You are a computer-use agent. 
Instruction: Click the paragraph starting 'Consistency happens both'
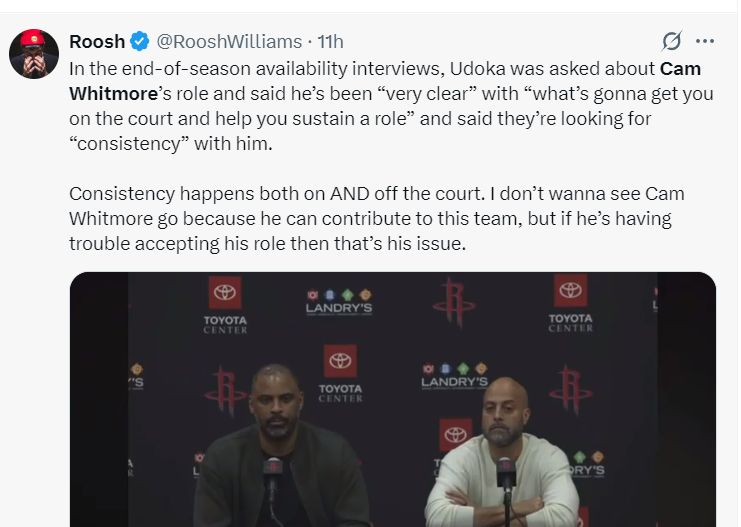[x=377, y=219]
